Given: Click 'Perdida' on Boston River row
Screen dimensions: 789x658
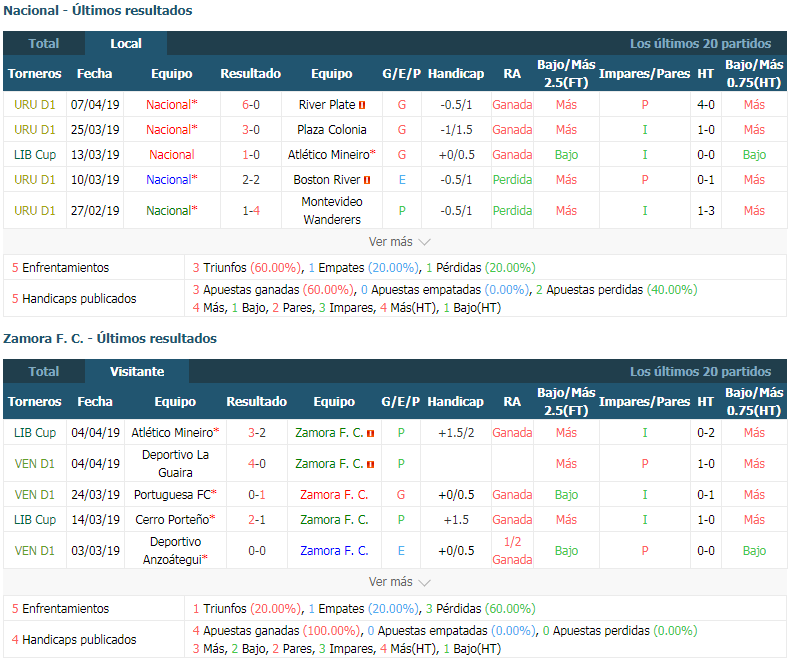Looking at the screenshot, I should (512, 180).
